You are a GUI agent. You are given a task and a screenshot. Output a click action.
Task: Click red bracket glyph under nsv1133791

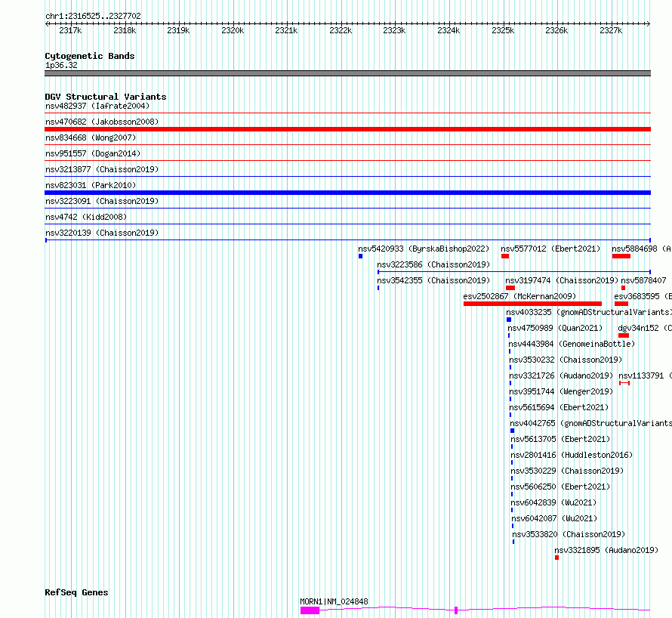[624, 383]
